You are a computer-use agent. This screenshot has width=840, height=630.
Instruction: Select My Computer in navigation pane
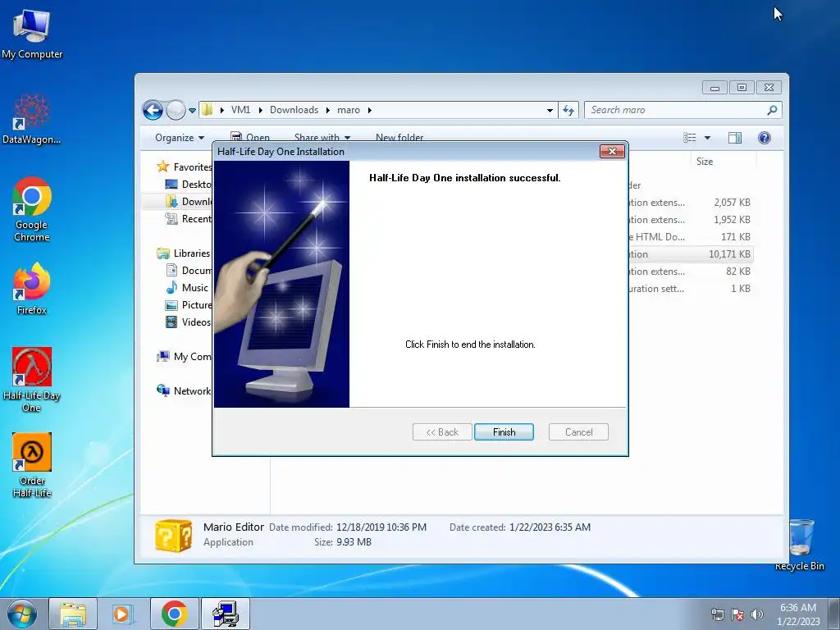point(184,357)
